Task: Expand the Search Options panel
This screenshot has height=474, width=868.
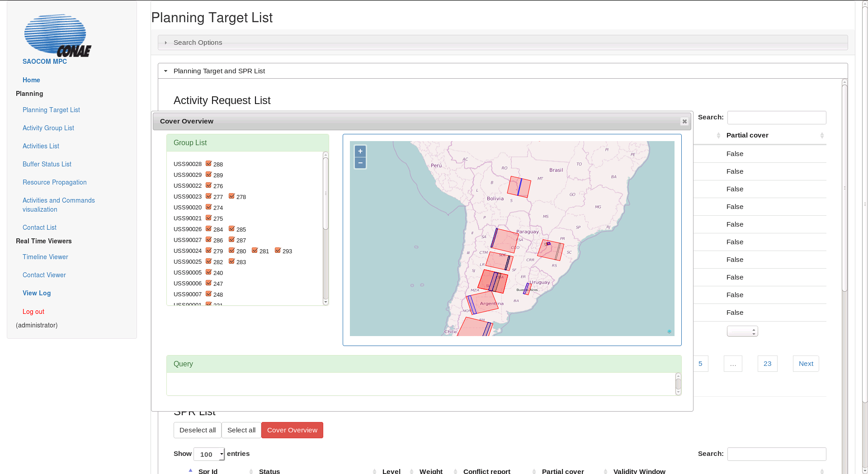Action: point(198,43)
